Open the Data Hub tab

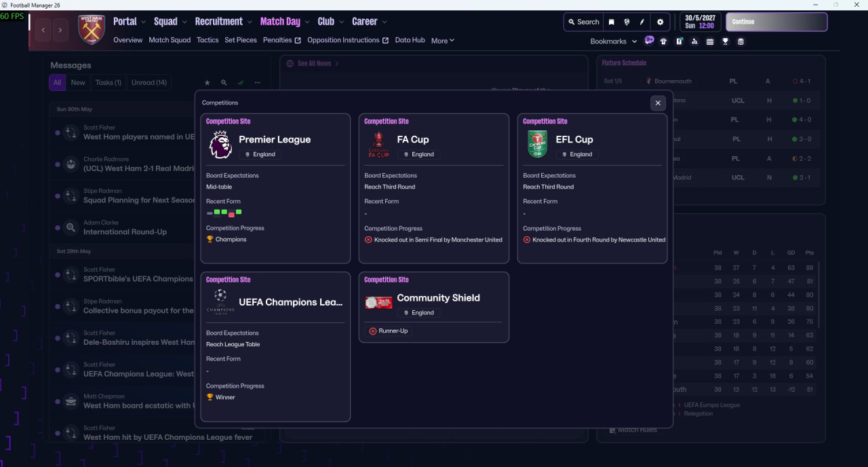click(410, 40)
